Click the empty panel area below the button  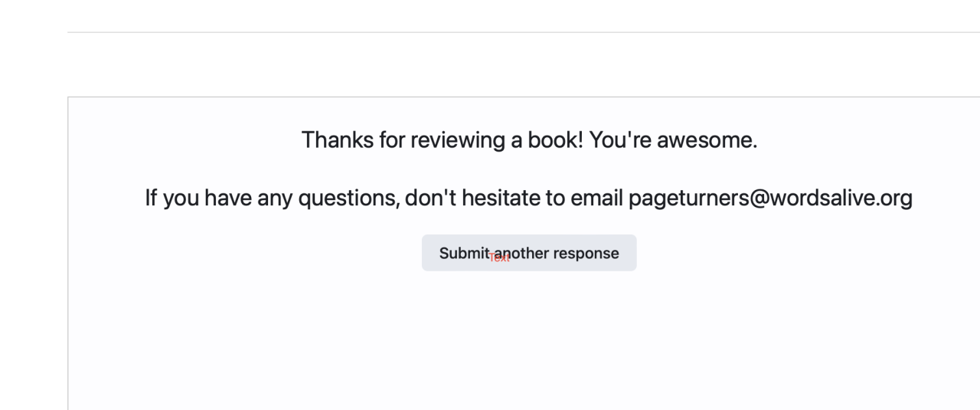point(528,345)
